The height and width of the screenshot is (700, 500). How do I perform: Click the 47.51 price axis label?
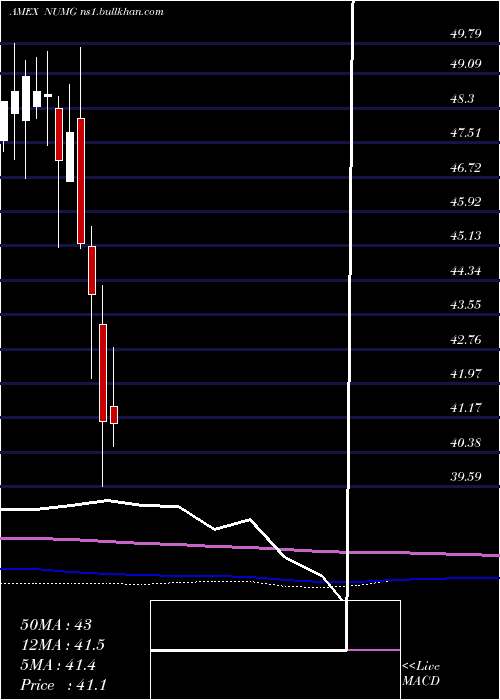(466, 133)
